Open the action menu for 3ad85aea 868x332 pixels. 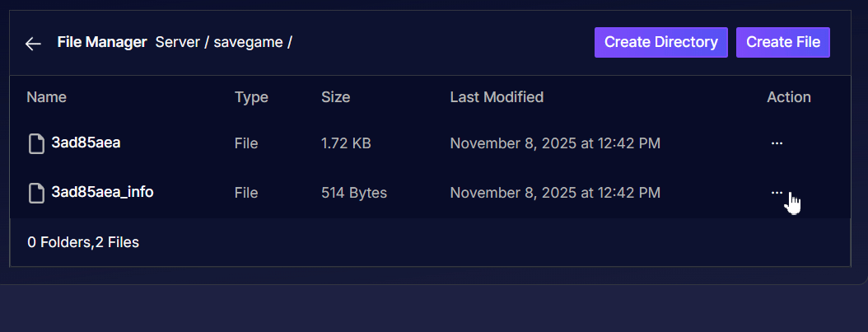coord(777,143)
